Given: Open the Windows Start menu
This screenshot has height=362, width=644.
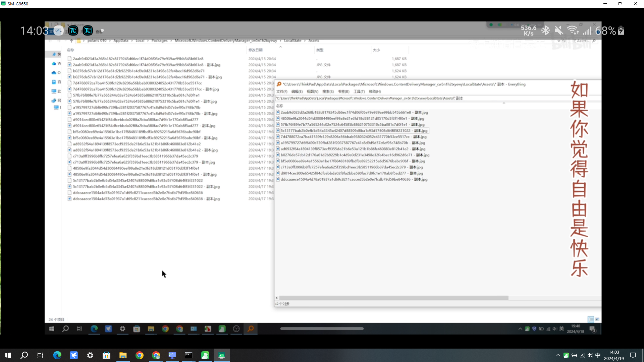Looking at the screenshot, I should coord(8,355).
